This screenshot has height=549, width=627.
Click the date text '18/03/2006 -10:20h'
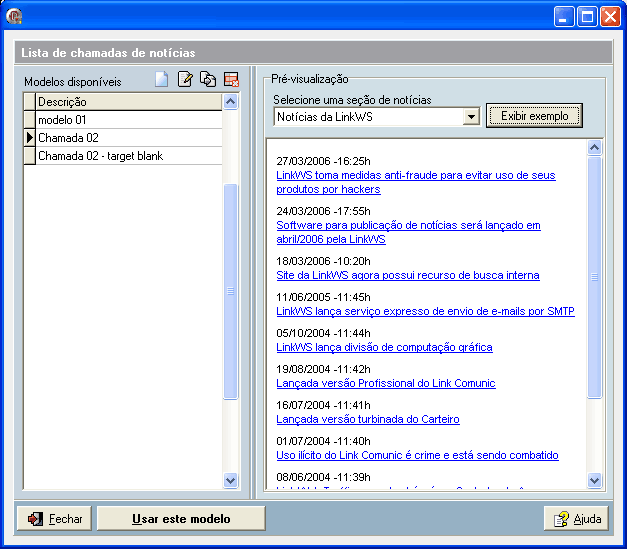pyautogui.click(x=323, y=261)
